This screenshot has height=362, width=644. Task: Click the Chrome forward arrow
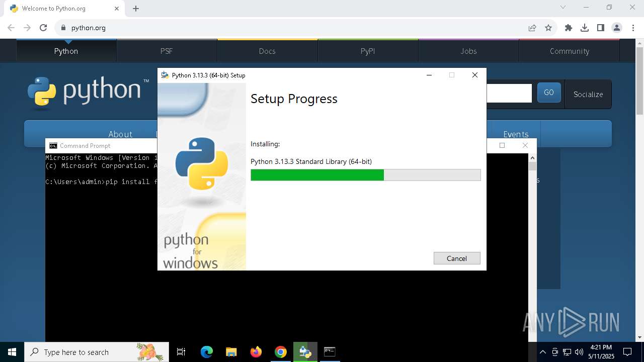(x=27, y=28)
